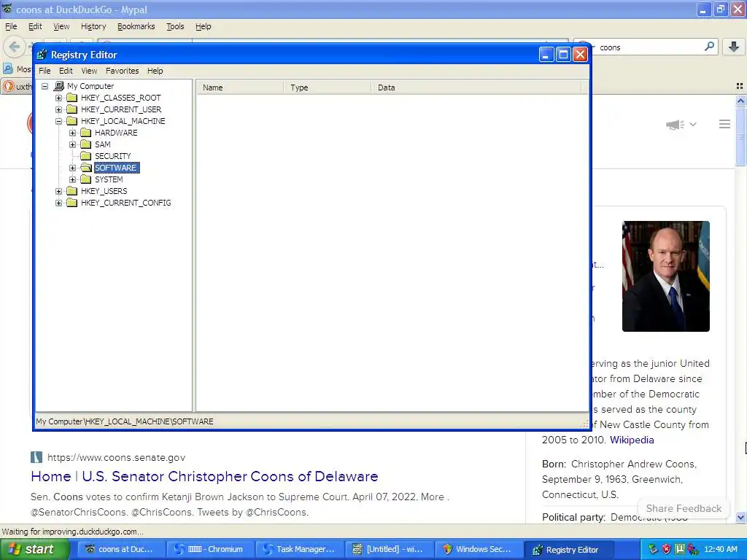Open the DuckDuckGo hamburger menu icon
Image resolution: width=747 pixels, height=560 pixels.
click(x=724, y=124)
